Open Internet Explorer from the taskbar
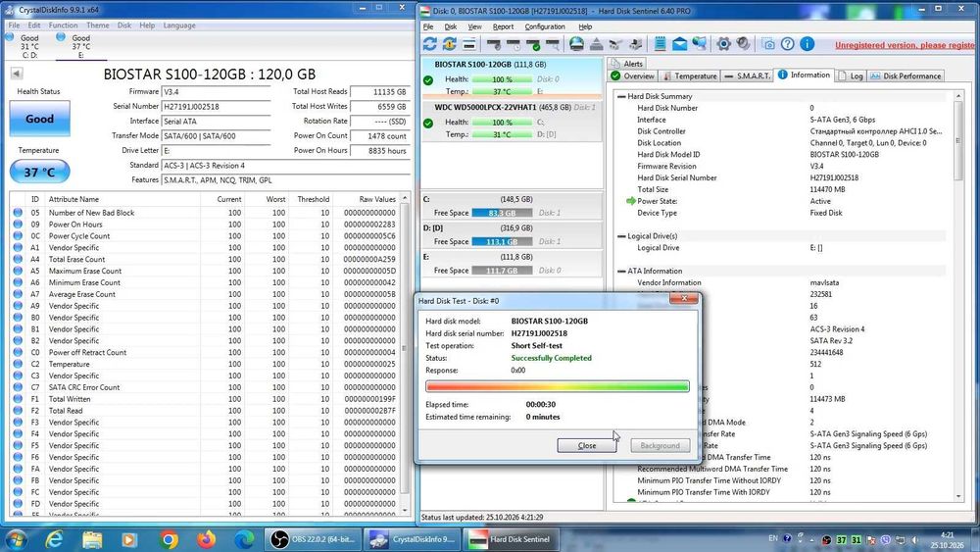 coord(54,539)
